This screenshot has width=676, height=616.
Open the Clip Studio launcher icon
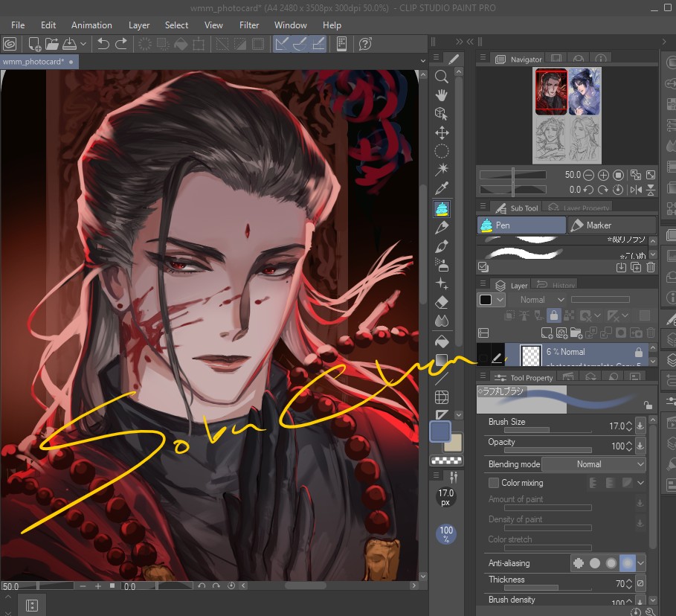[x=10, y=44]
